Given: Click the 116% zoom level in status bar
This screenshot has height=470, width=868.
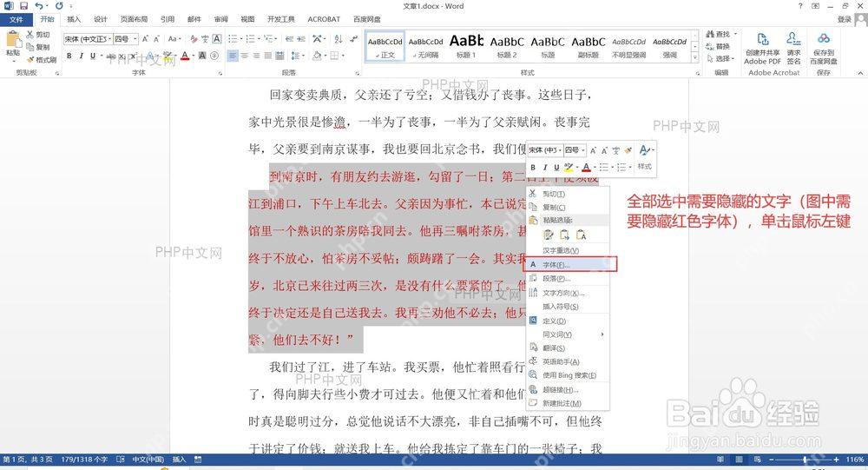Looking at the screenshot, I should pyautogui.click(x=855, y=460).
